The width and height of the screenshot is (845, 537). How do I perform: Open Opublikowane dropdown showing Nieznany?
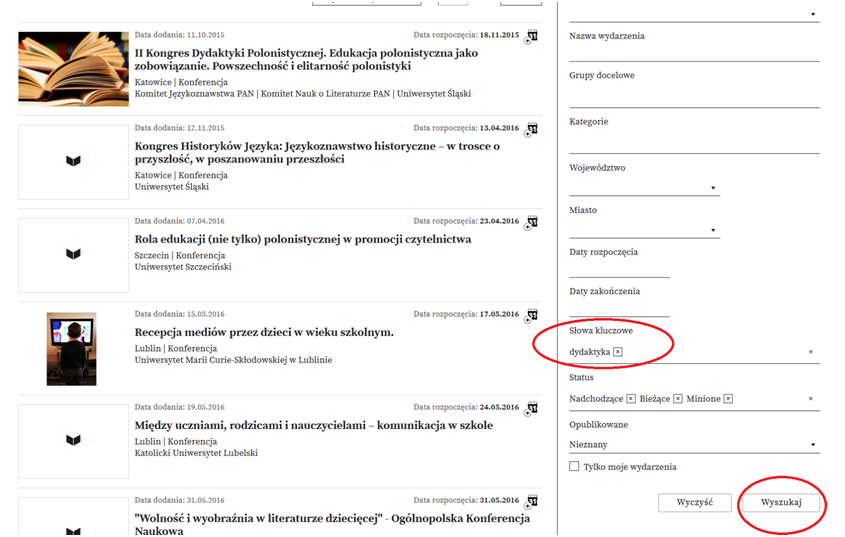point(694,445)
